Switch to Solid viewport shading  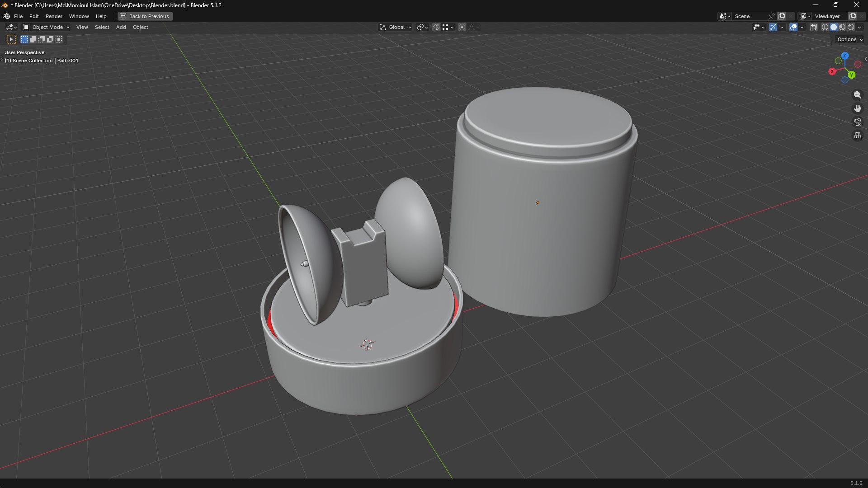coord(834,27)
